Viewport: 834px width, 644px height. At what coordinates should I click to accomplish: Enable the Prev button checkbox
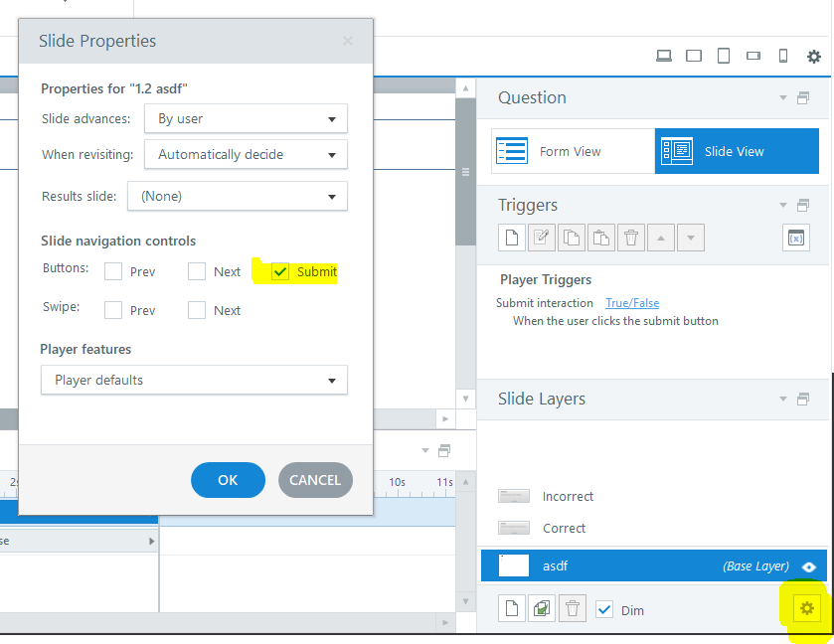coord(113,271)
